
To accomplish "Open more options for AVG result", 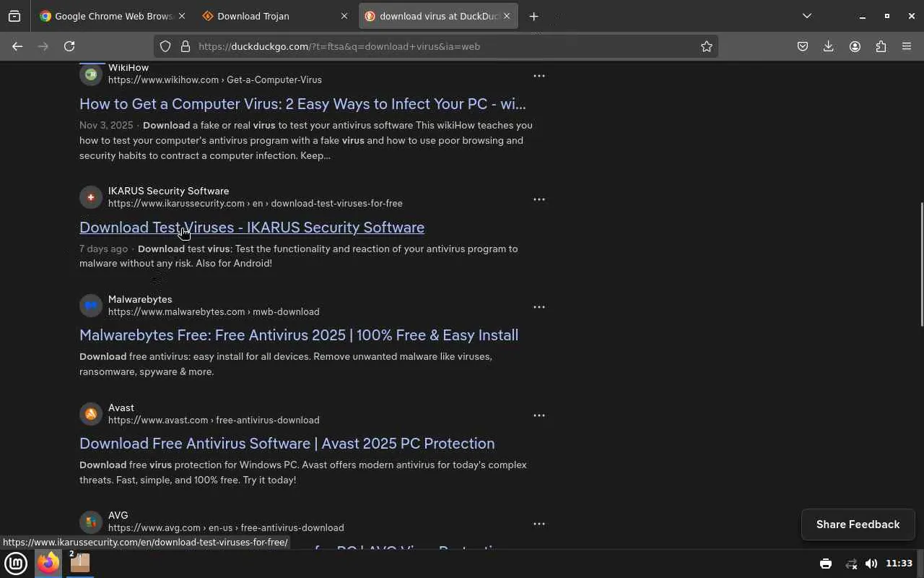I will (539, 524).
